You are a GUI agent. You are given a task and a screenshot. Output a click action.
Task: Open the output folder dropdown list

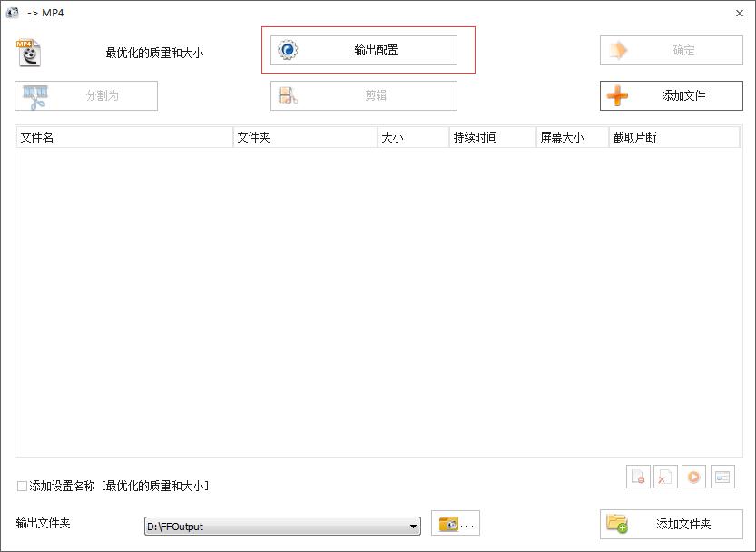pyautogui.click(x=413, y=525)
